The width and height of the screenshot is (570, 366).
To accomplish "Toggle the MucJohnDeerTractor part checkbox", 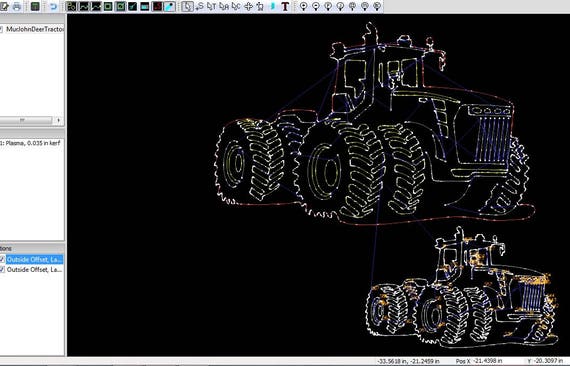I will pyautogui.click(x=1, y=29).
